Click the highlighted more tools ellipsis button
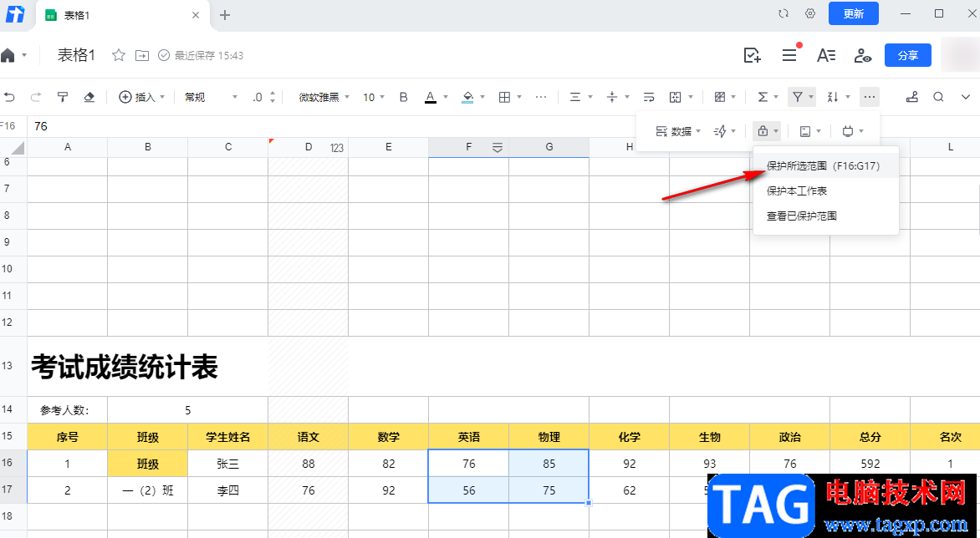The width and height of the screenshot is (980, 538). pos(870,97)
